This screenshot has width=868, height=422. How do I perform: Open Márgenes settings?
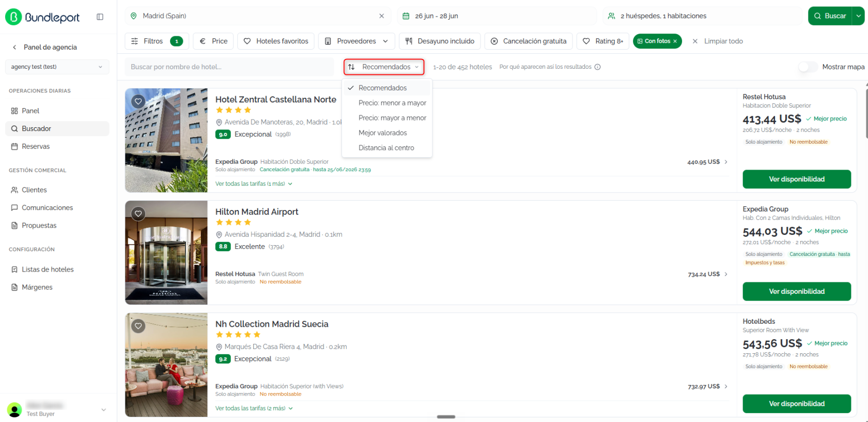pos(57,287)
